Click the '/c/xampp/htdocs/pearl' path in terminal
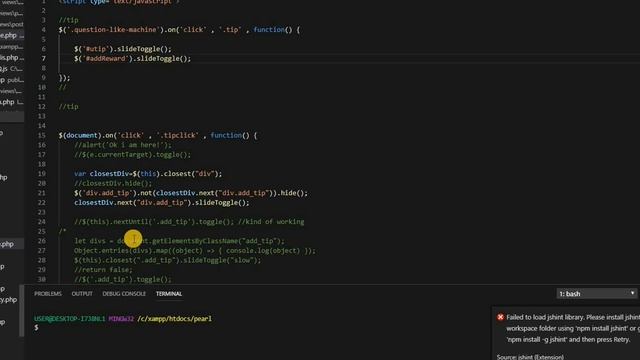 [x=175, y=319]
